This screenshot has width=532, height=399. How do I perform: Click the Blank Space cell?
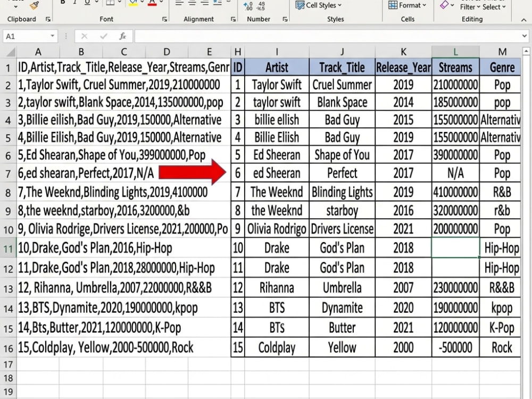click(342, 102)
